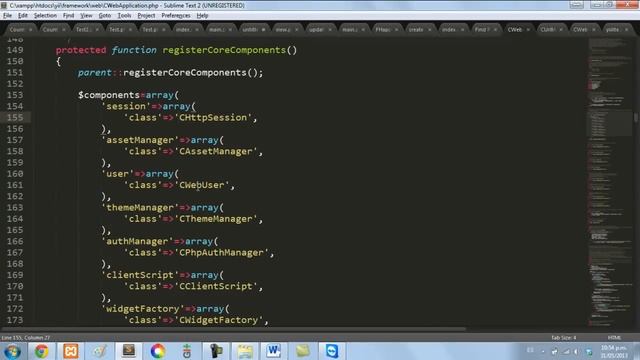
Task: Open the TeamViewer taskbar icon
Action: coord(332,351)
